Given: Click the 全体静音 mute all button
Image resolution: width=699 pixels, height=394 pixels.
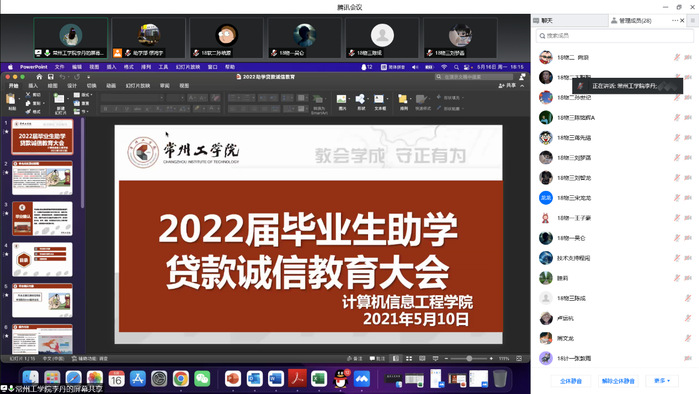Looking at the screenshot, I should click(571, 381).
